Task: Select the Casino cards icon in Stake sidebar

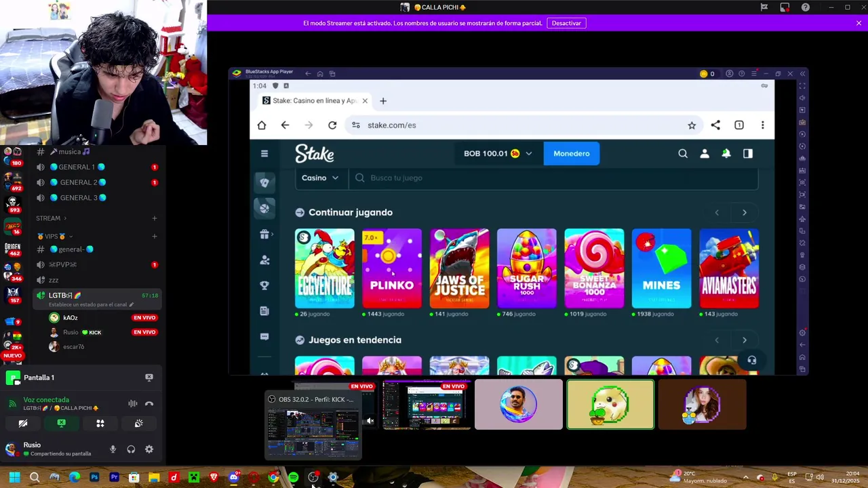Action: [264, 182]
